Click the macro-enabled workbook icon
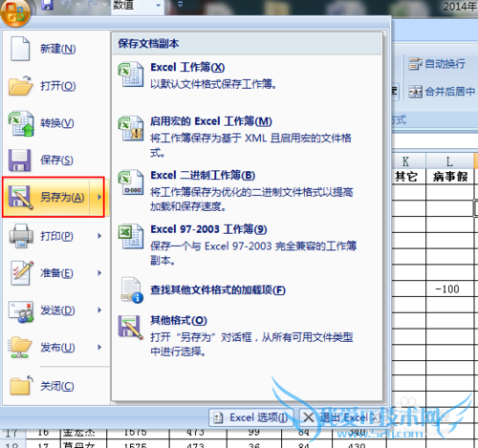This screenshot has width=478, height=448. coord(131,128)
